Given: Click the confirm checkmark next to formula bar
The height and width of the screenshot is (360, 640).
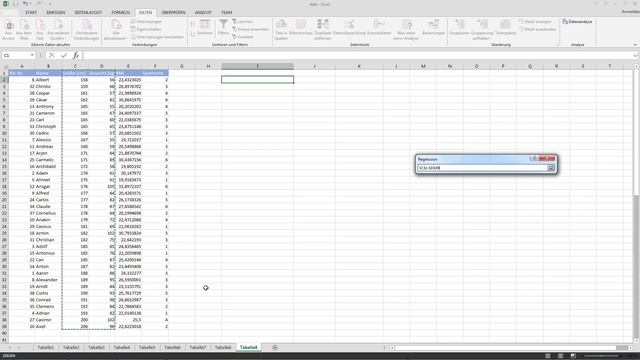Looking at the screenshot, I should (64, 55).
